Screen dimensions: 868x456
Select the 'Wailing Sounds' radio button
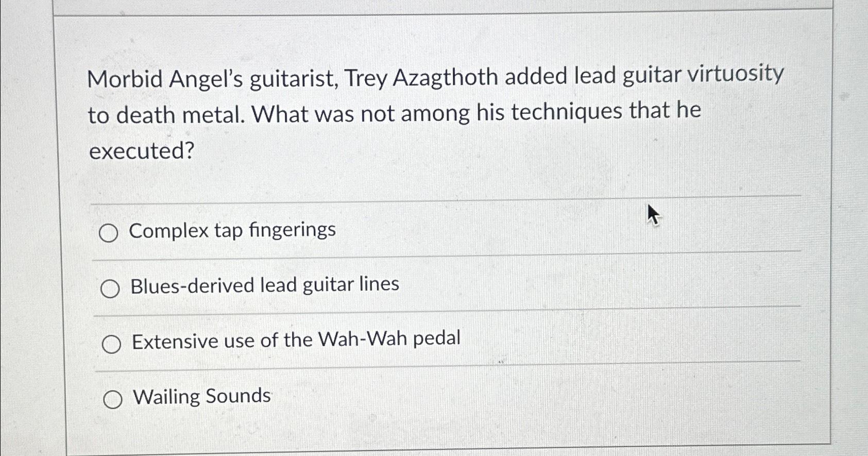point(113,398)
